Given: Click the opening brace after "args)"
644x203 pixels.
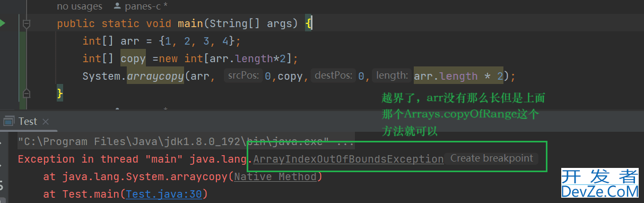Looking at the screenshot, I should pos(309,24).
